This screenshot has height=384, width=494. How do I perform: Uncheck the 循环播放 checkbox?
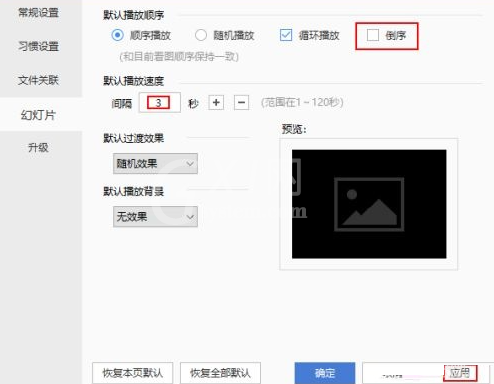click(x=286, y=35)
